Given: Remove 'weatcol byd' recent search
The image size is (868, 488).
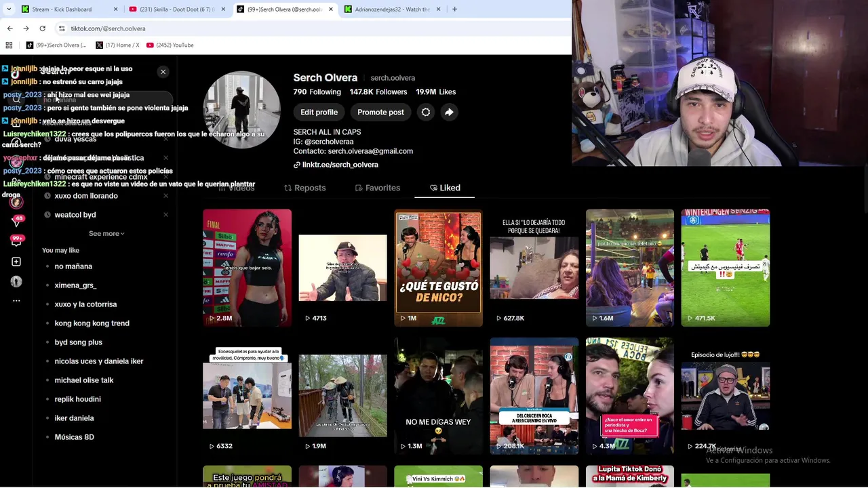Looking at the screenshot, I should [x=165, y=215].
